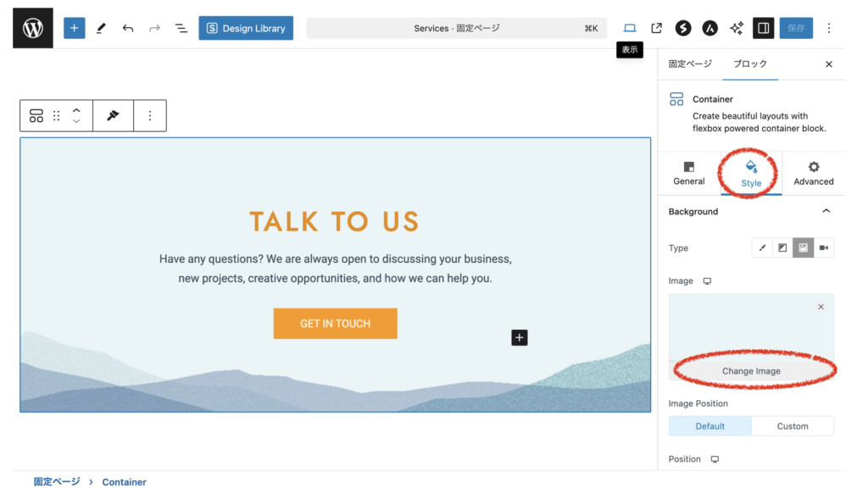Switch to the 固定ページ tab
This screenshot has height=500, width=868.
[690, 64]
